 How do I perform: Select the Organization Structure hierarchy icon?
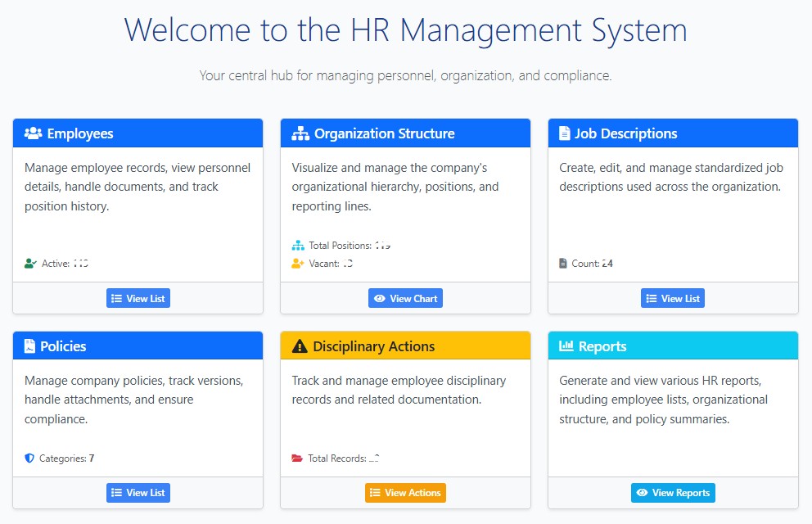300,133
